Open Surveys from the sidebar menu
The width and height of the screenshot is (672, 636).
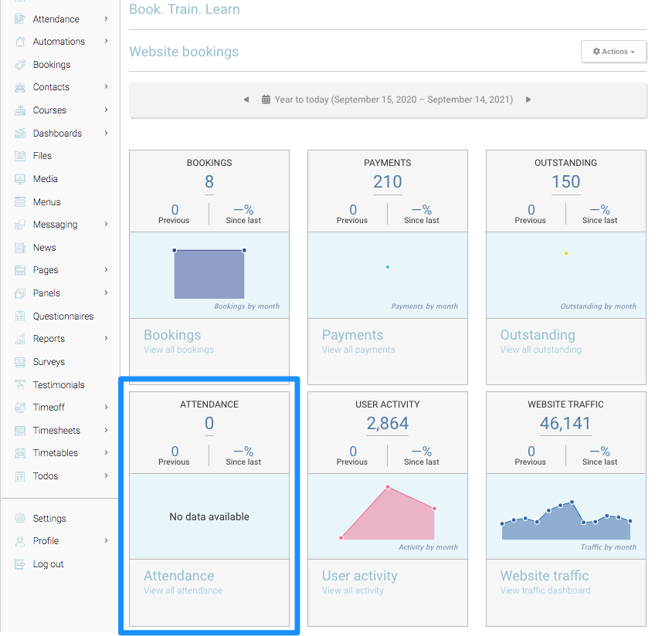click(49, 362)
